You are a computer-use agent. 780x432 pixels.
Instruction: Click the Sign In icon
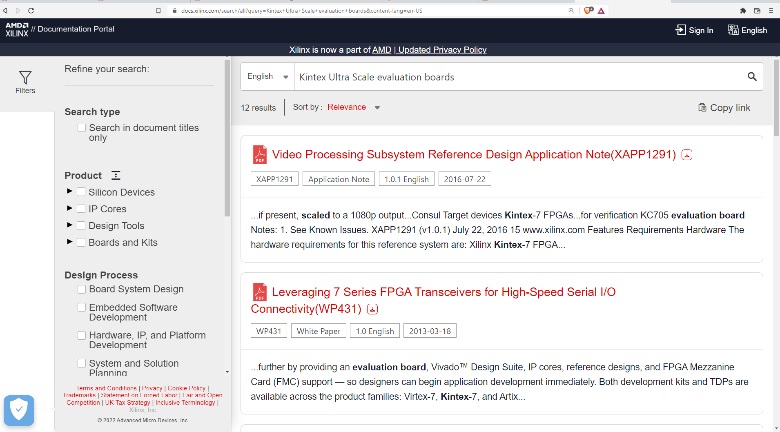[680, 30]
